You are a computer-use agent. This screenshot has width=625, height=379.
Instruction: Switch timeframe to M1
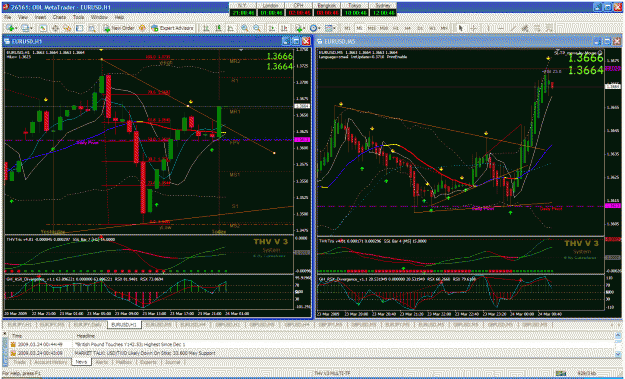[347, 28]
